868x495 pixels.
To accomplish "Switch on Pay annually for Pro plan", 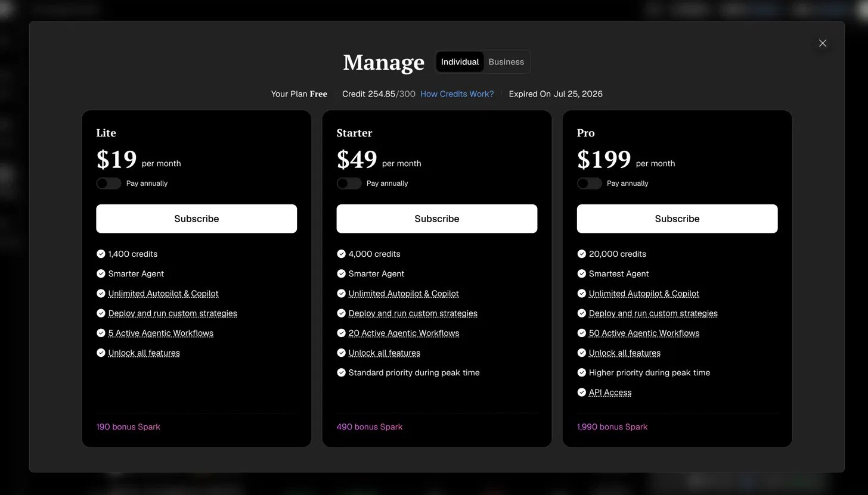I will [x=589, y=183].
